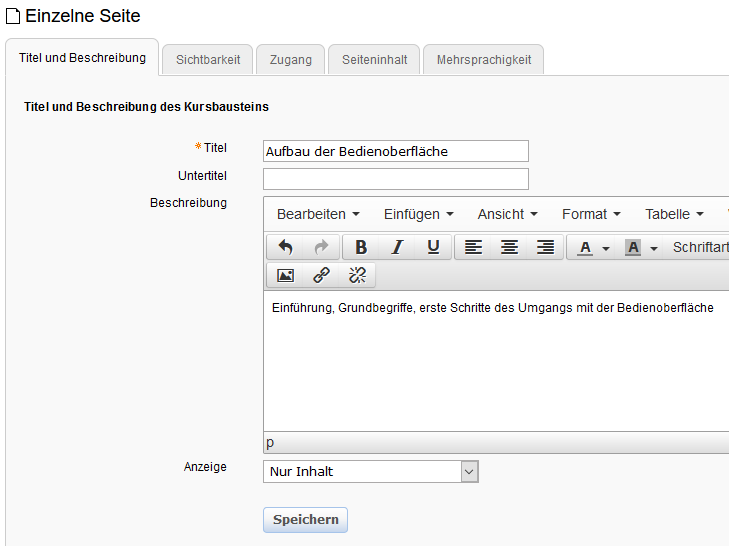Click the Speichern button
The width and height of the screenshot is (729, 546).
(305, 520)
